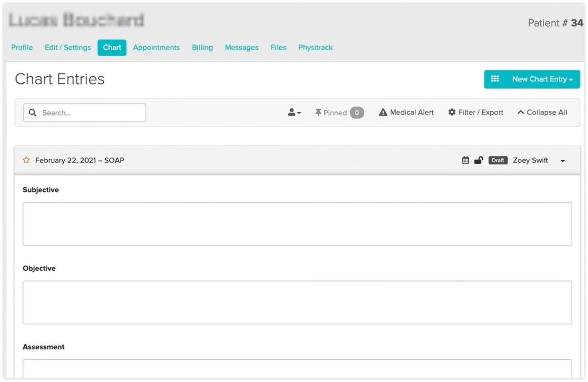Toggle the lock icon on SOAP entry

pos(479,160)
